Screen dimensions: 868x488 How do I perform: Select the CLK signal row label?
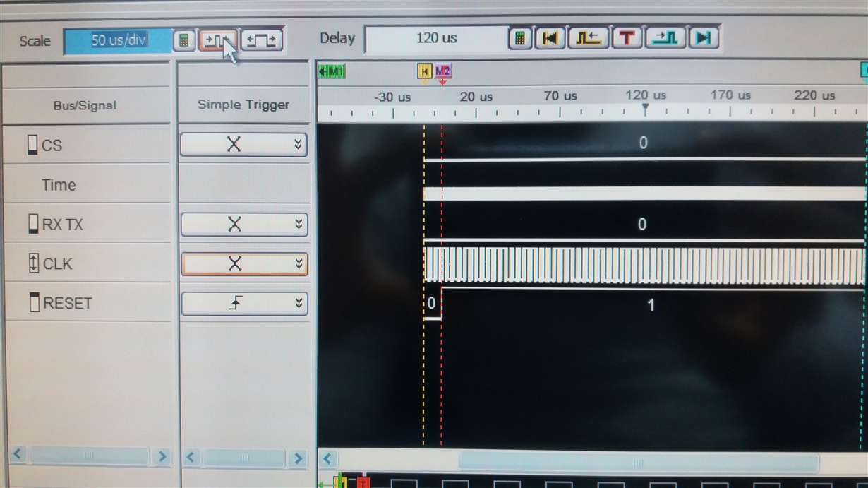point(58,264)
